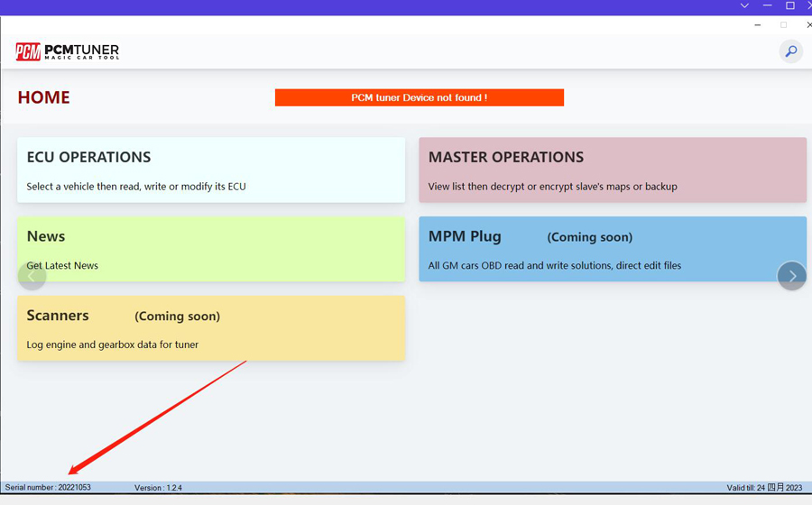Click the 'Valid till' expiry date label
This screenshot has width=812, height=505.
coord(763,488)
